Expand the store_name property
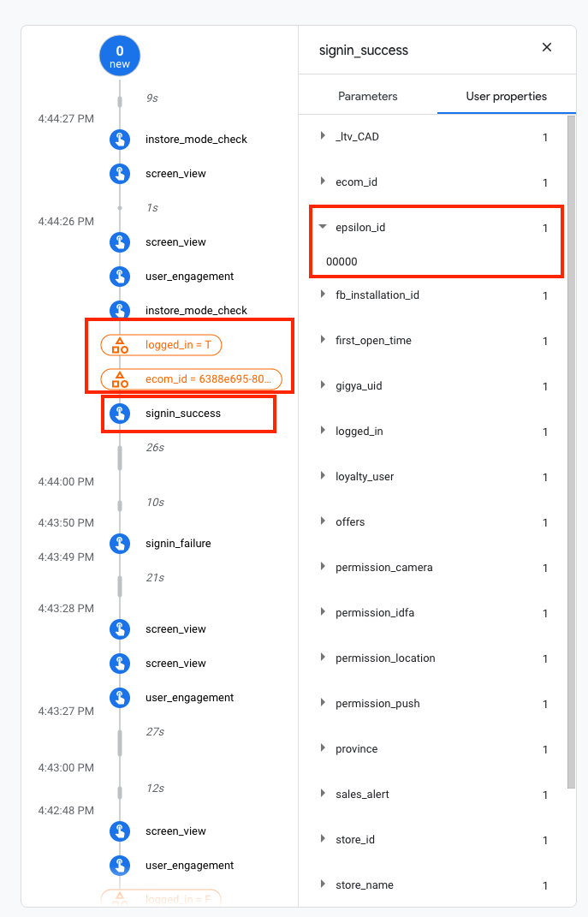The image size is (588, 917). [323, 884]
